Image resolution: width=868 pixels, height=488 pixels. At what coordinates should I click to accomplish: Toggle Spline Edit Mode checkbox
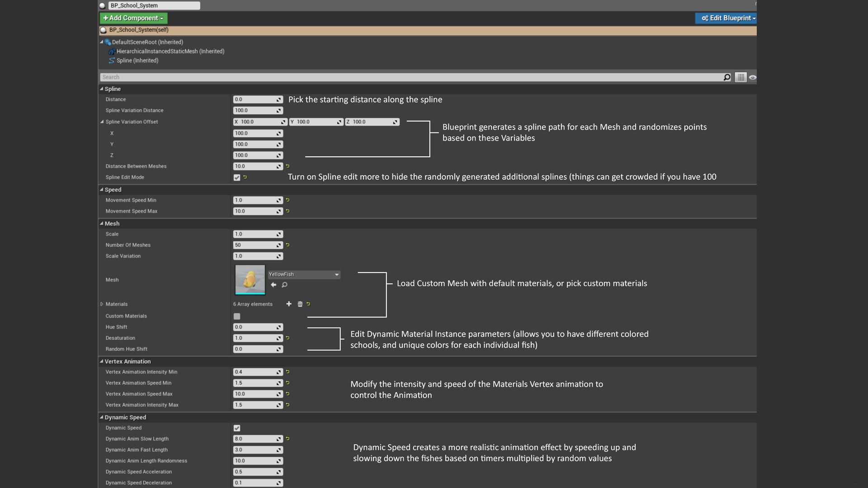(237, 178)
